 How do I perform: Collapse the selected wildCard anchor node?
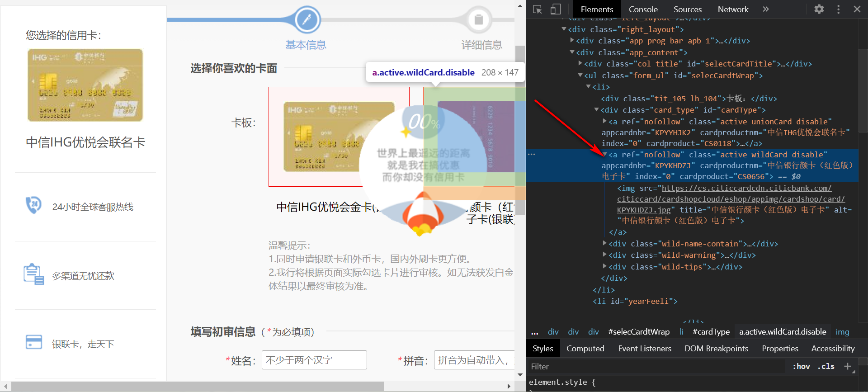point(604,155)
